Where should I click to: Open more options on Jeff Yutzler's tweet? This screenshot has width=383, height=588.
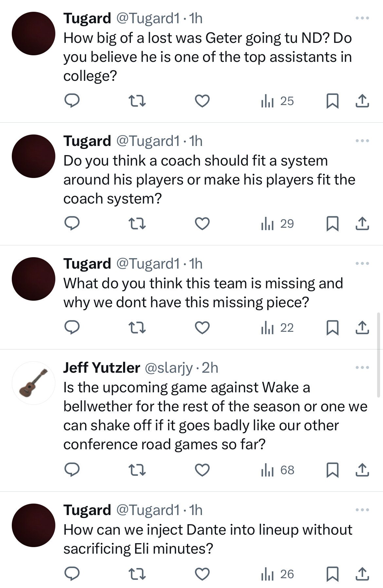pyautogui.click(x=362, y=367)
